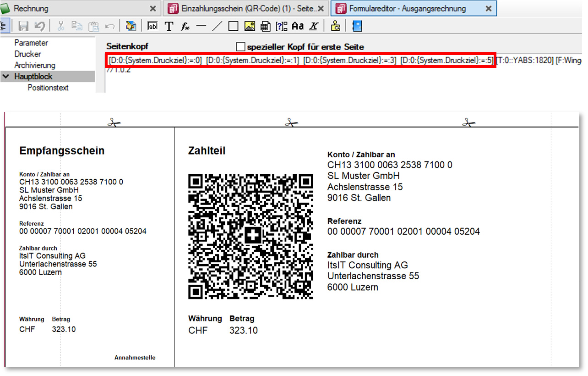Click the Undo arrow beside the Save icon
Image resolution: width=588 pixels, height=376 pixels.
click(39, 26)
